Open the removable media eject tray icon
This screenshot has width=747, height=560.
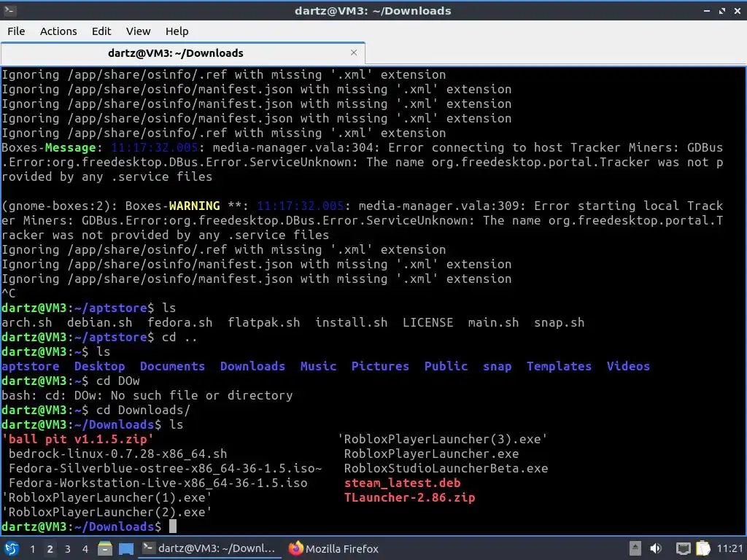coord(635,548)
